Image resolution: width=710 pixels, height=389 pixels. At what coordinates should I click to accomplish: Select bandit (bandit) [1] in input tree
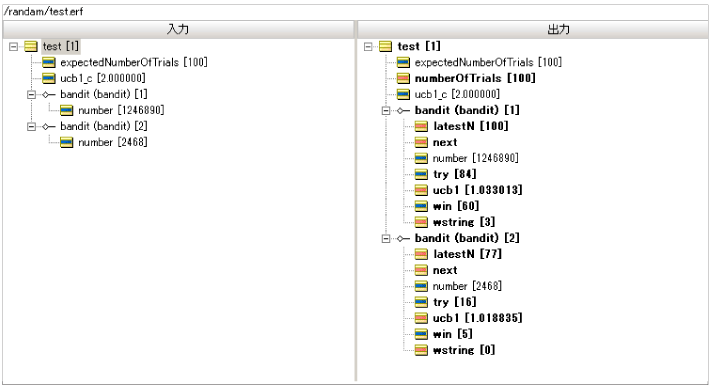pyautogui.click(x=104, y=94)
